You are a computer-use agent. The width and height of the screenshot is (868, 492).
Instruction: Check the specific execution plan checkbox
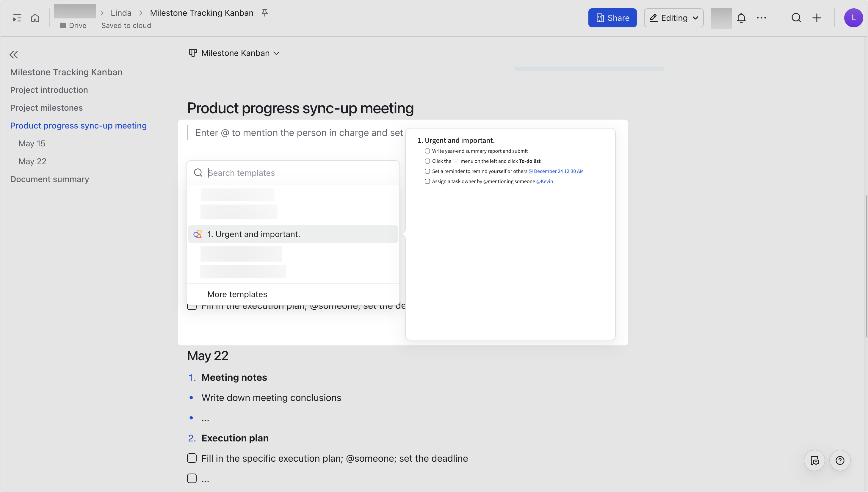(192, 458)
